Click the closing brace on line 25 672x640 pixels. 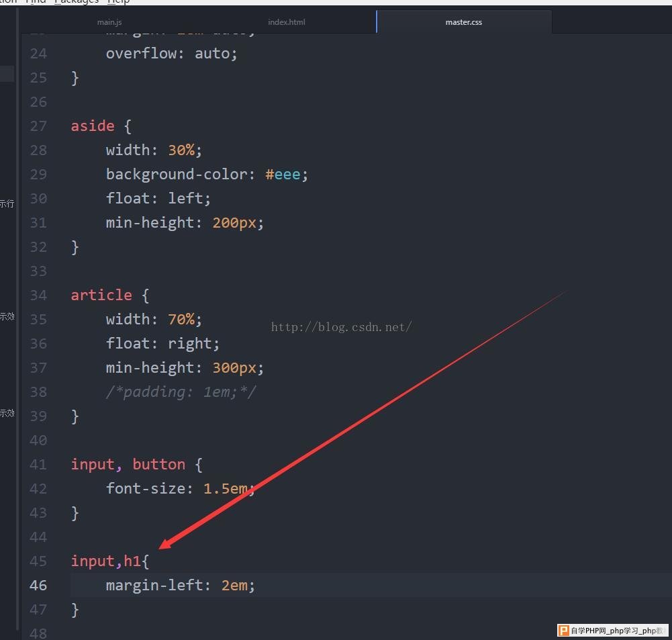[75, 78]
